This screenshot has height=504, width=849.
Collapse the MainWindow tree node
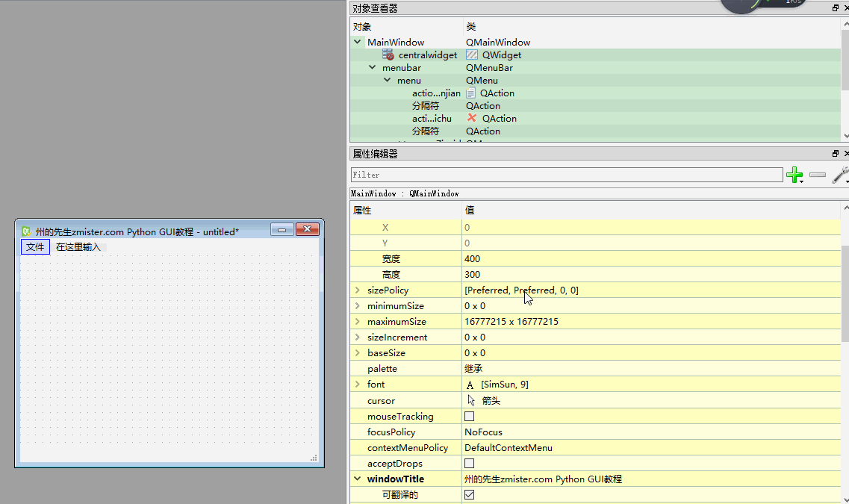[x=357, y=42]
